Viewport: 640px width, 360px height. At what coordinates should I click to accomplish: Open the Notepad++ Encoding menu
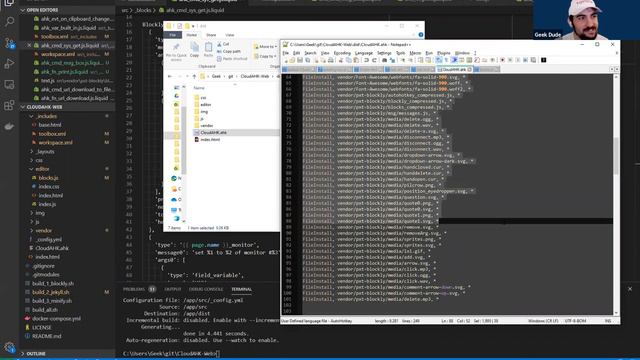tap(342, 53)
